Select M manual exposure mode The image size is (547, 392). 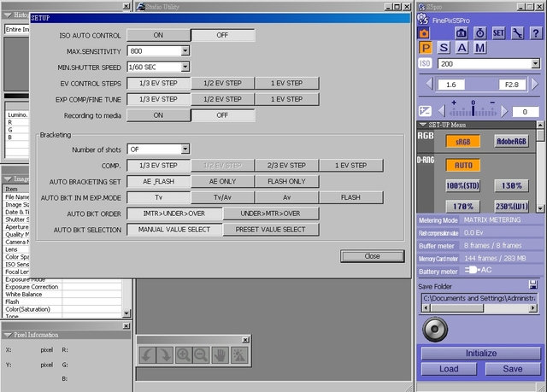pos(480,48)
